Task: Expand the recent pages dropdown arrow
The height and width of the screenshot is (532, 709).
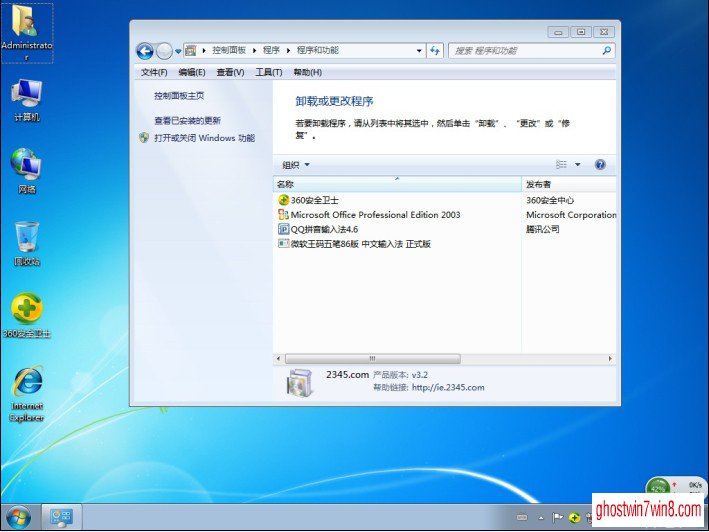Action: tap(178, 51)
